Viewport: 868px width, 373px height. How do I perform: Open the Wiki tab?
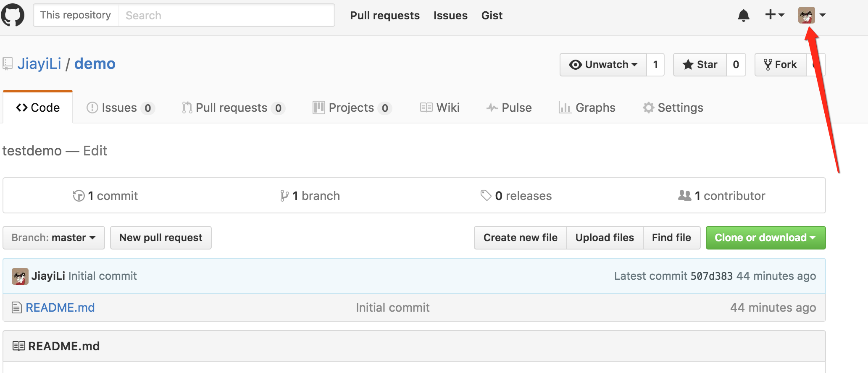click(439, 108)
